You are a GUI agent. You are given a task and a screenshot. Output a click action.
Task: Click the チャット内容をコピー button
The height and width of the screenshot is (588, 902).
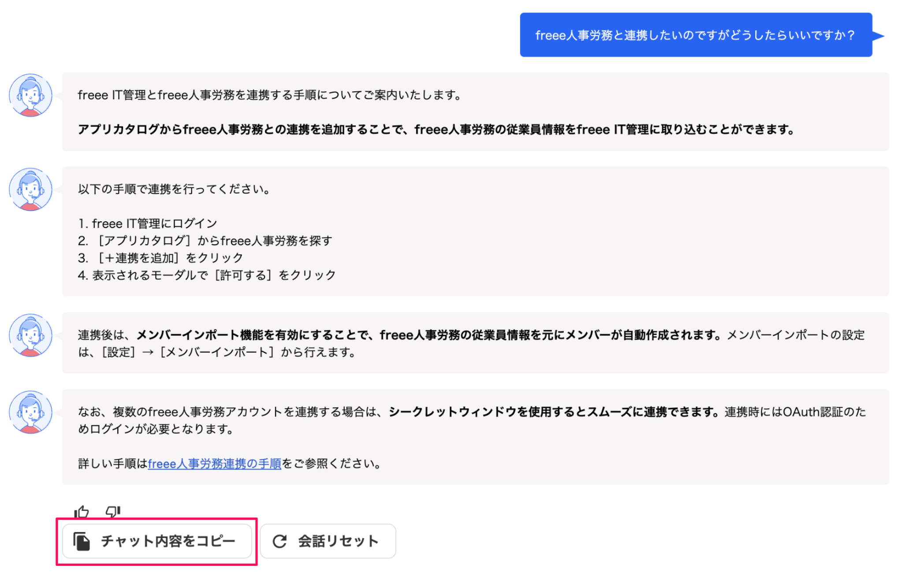[x=157, y=541]
